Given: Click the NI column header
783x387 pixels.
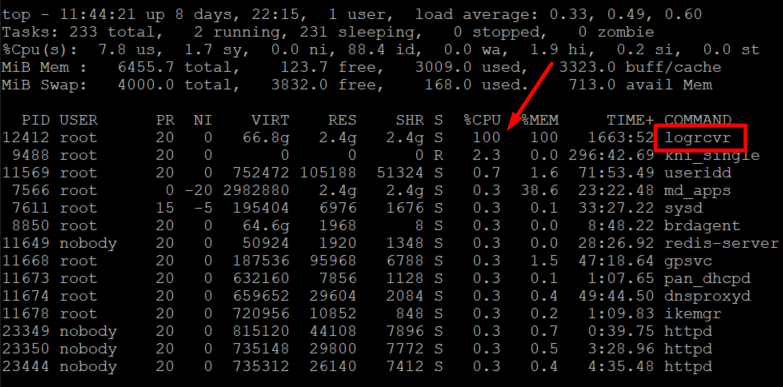Looking at the screenshot, I should tap(203, 120).
